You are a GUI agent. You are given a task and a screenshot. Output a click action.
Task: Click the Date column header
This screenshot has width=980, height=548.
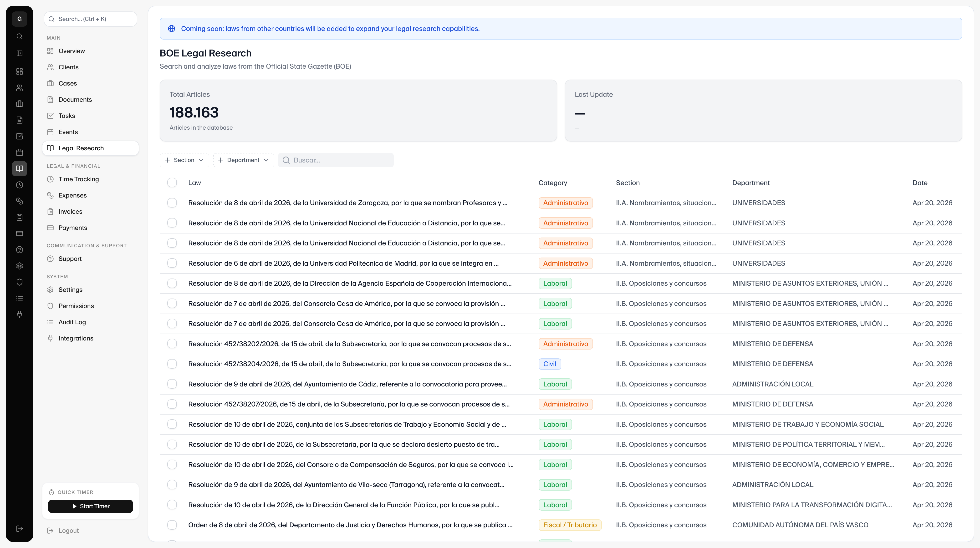919,183
